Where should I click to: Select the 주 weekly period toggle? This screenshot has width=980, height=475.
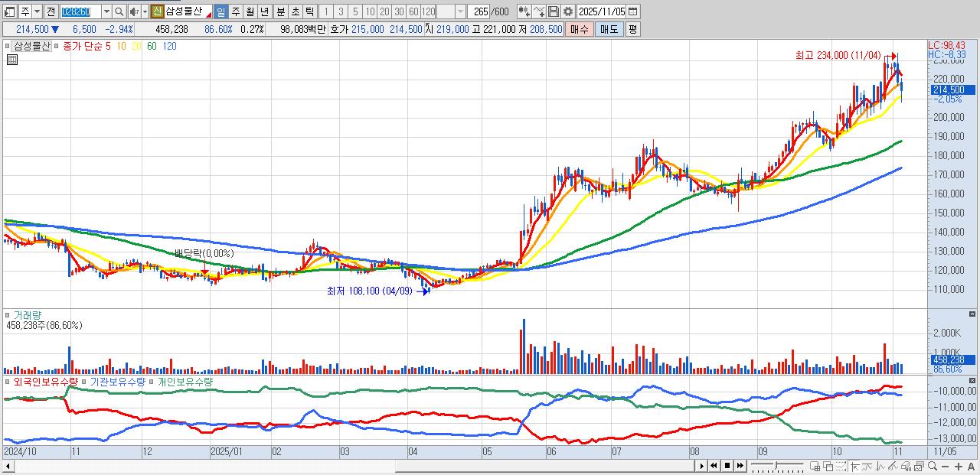tap(236, 11)
